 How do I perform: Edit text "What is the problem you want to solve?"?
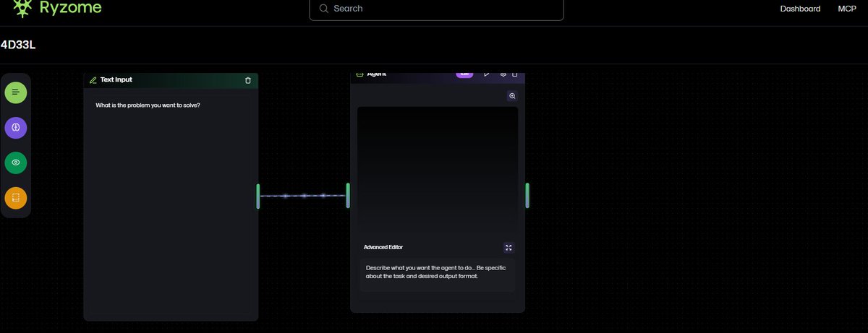(148, 105)
